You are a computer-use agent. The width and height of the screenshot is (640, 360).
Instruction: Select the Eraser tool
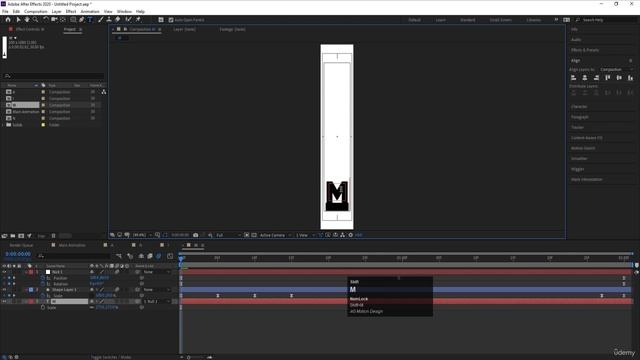pos(118,19)
